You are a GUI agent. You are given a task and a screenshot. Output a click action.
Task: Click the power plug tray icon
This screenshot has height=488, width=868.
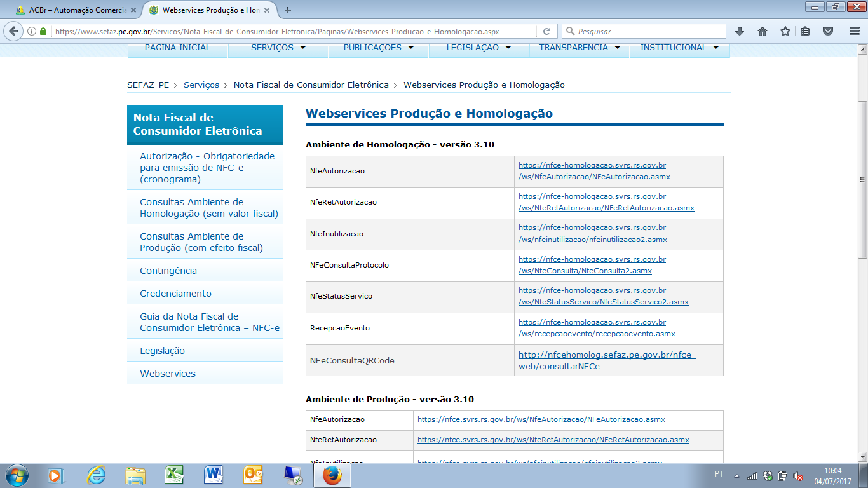coord(783,476)
